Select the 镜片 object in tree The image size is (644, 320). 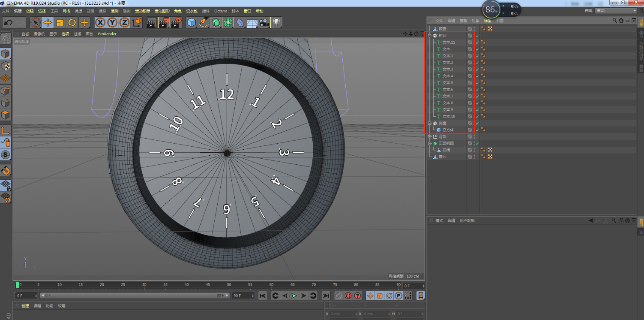443,157
